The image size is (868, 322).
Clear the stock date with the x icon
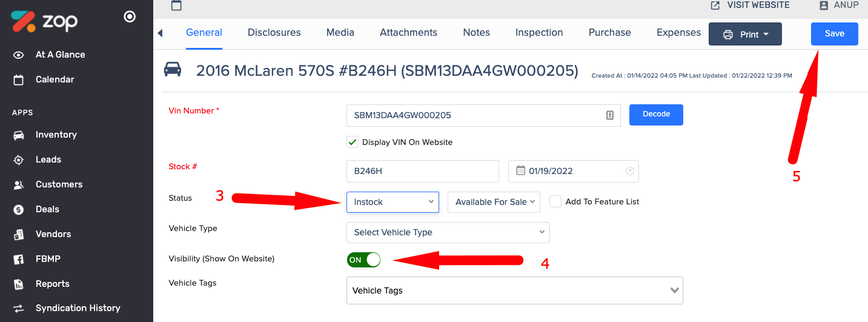click(630, 171)
